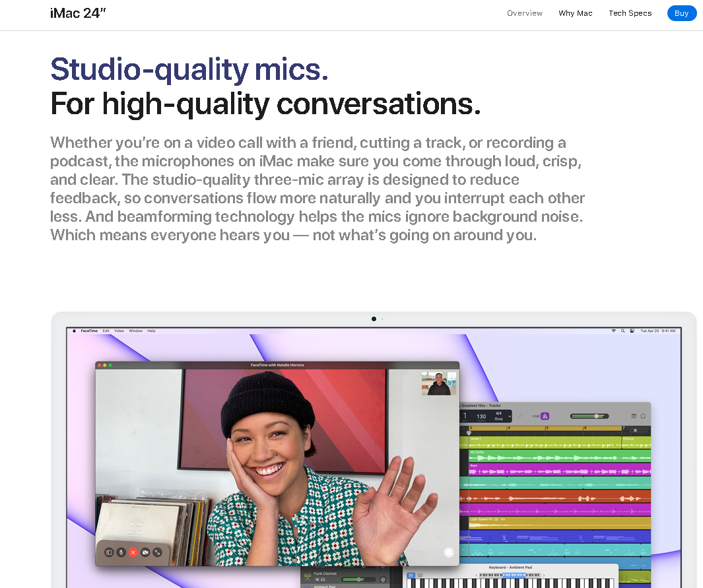Toggle the count-in 1234 button
Image resolution: width=703 pixels, height=588 pixels.
pyautogui.click(x=536, y=416)
